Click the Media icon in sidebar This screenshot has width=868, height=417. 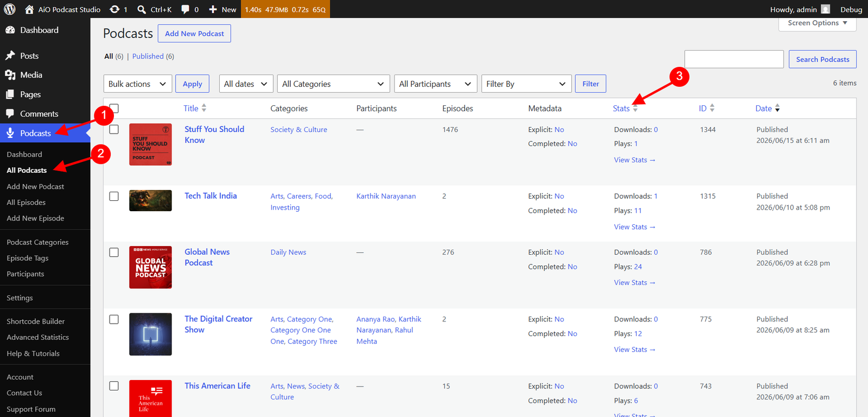click(x=10, y=75)
